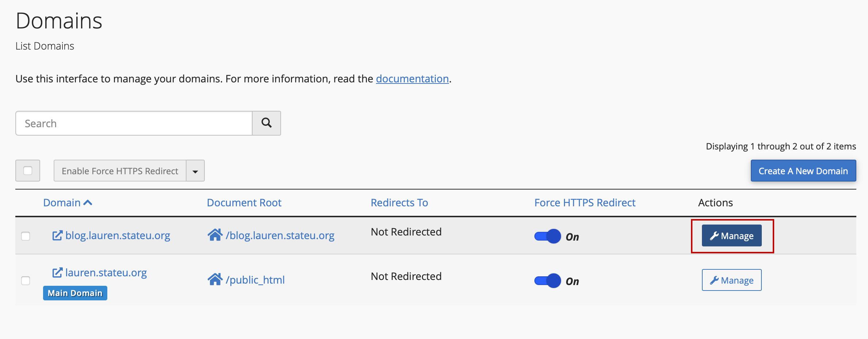Image resolution: width=868 pixels, height=339 pixels.
Task: Sort by Force HTTPS Redirect column
Action: coord(585,203)
